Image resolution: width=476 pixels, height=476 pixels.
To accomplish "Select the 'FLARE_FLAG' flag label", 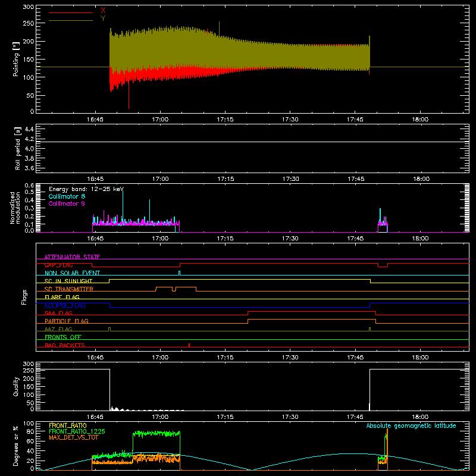I will (62, 297).
